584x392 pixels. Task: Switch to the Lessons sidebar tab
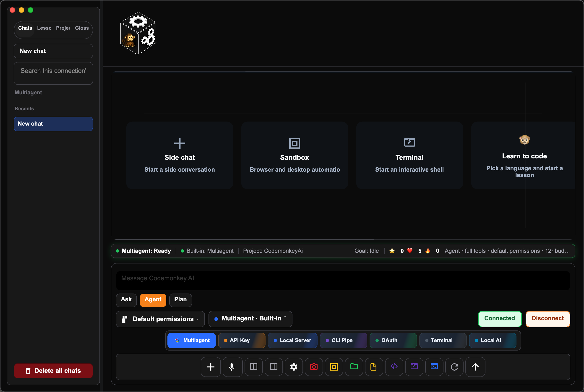pos(44,28)
